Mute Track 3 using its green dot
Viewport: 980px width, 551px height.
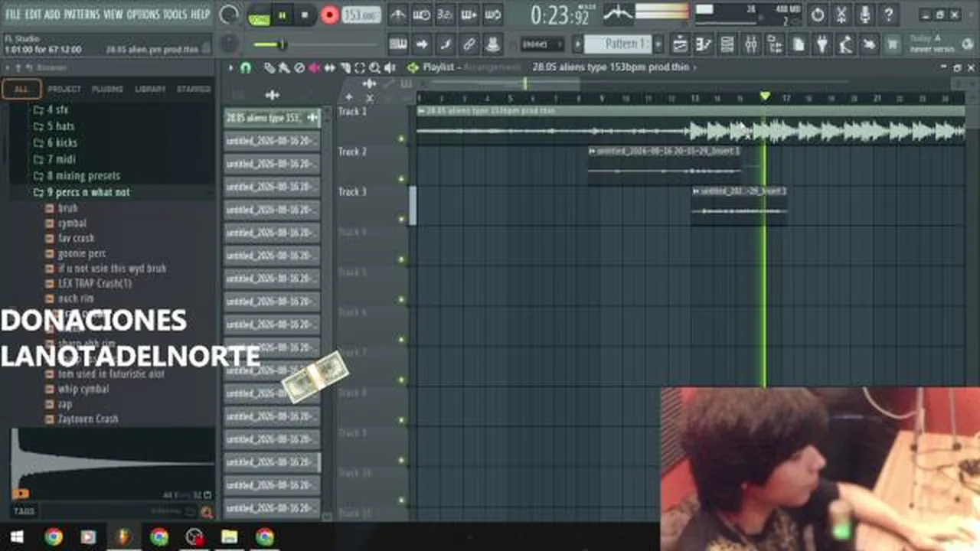(x=400, y=220)
